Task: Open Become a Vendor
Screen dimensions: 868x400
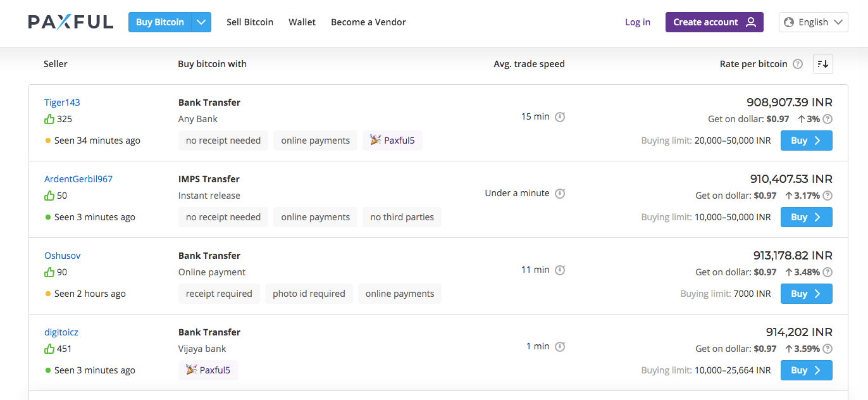Action: click(368, 22)
